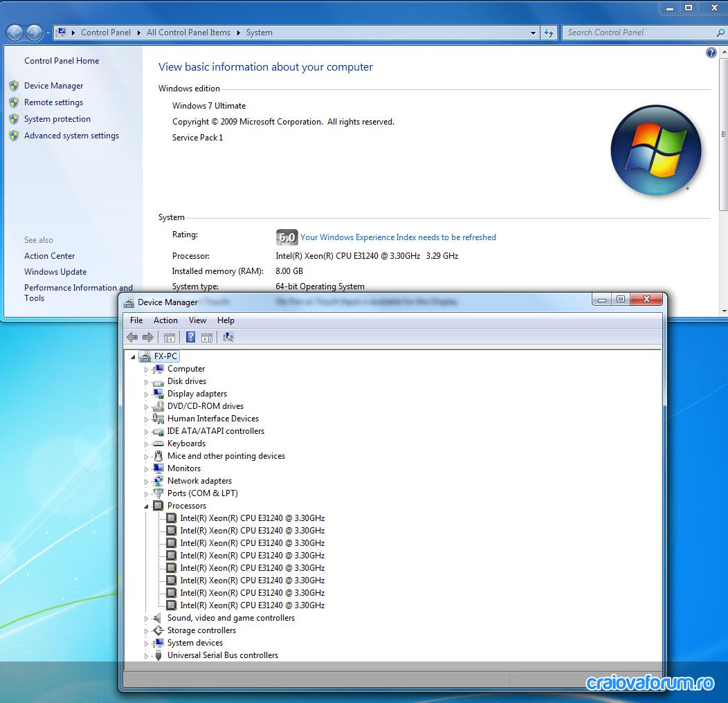Open the File menu in Device Manager
The height and width of the screenshot is (703, 728).
pos(136,320)
